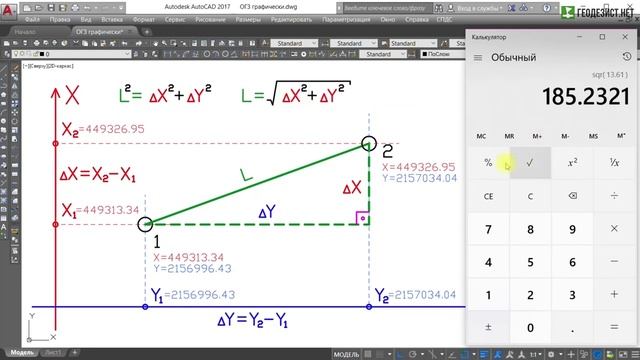Click the Cut scissors icon in standard toolbar
The width and height of the screenshot is (640, 360).
tap(76, 43)
